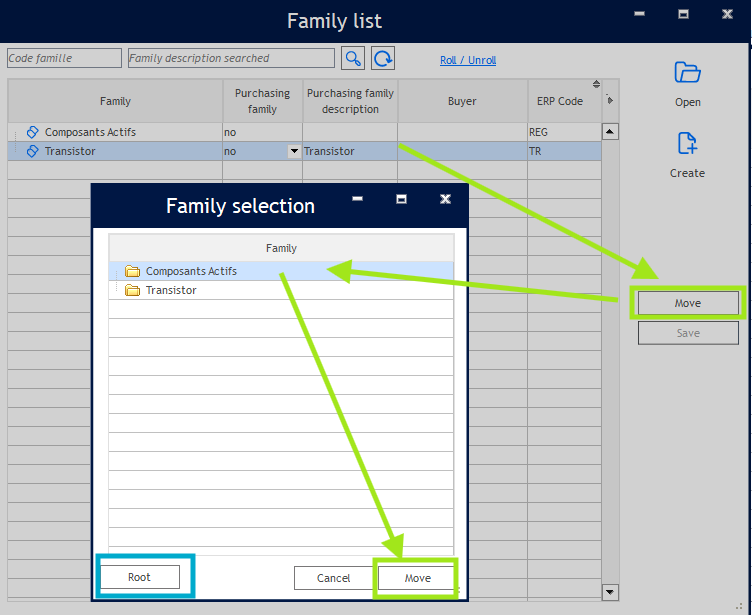752x615 pixels.
Task: Select Transistor folder in Family selection
Action: click(x=171, y=290)
